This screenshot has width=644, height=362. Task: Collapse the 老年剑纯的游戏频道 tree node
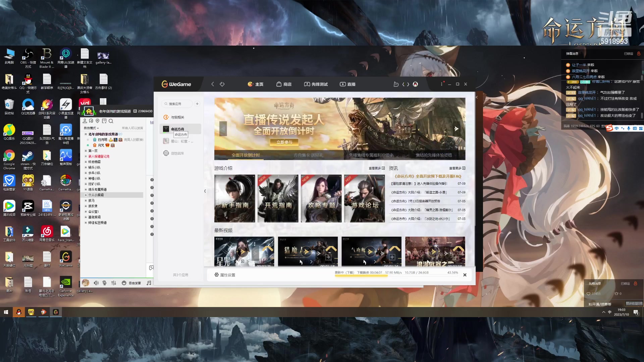click(x=86, y=134)
